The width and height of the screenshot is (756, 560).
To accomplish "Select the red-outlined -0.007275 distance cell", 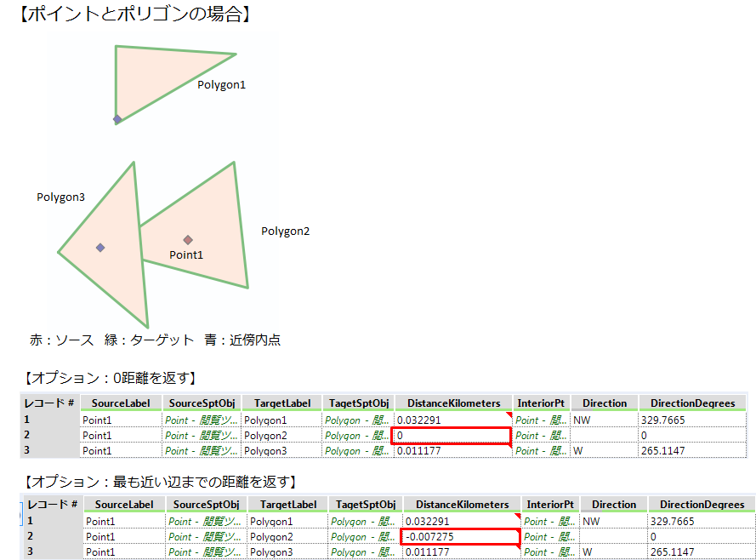I will pos(459,537).
